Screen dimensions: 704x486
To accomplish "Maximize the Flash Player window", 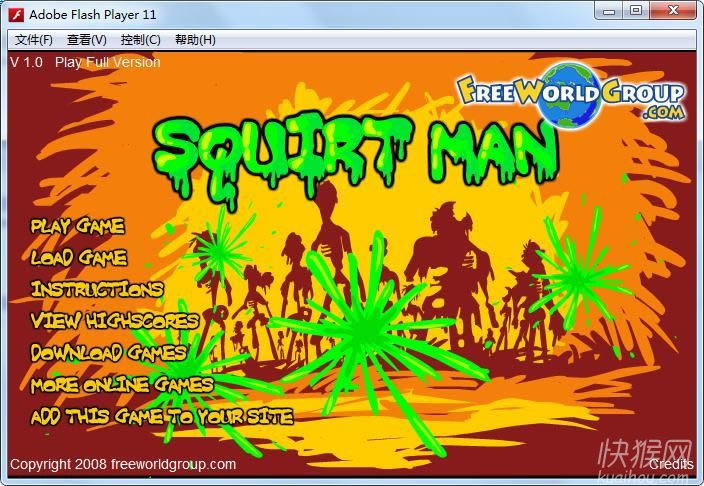I will [636, 11].
